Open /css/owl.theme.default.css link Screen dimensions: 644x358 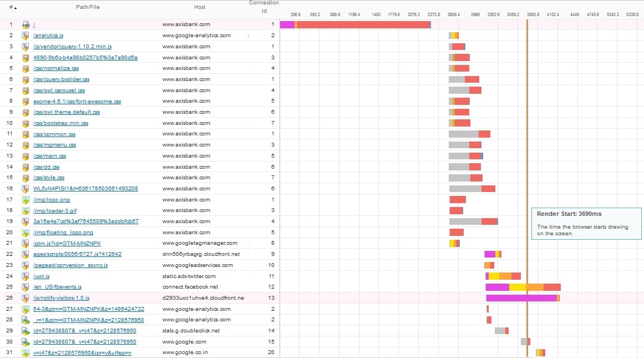(x=67, y=112)
